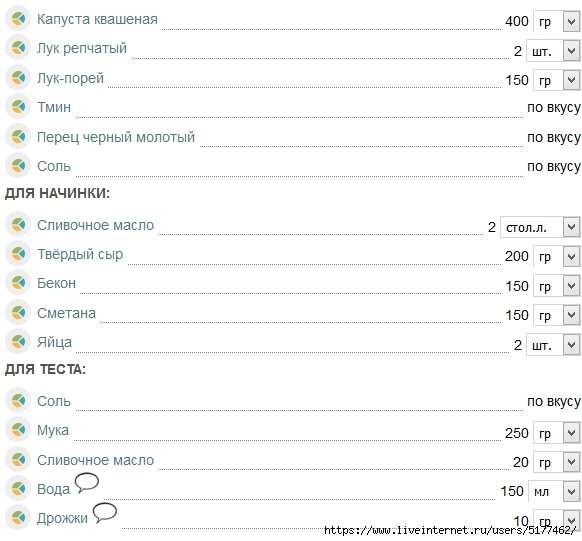Click the Мука ingredient link
This screenshot has width=582, height=541.
pyautogui.click(x=53, y=430)
